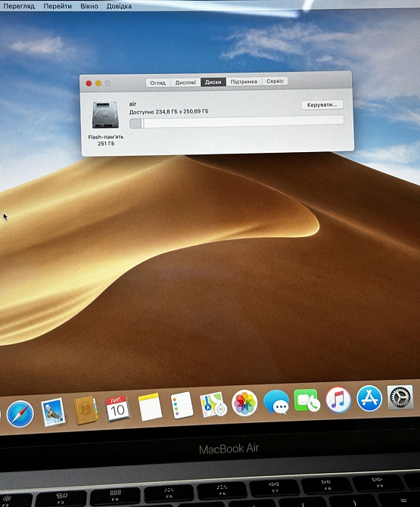This screenshot has height=507, width=420.
Task: Close the system info window
Action: coord(89,83)
